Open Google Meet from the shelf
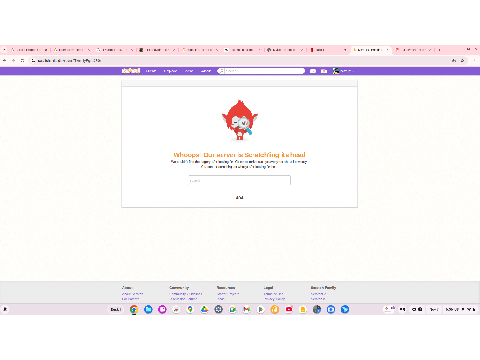 [233, 309]
